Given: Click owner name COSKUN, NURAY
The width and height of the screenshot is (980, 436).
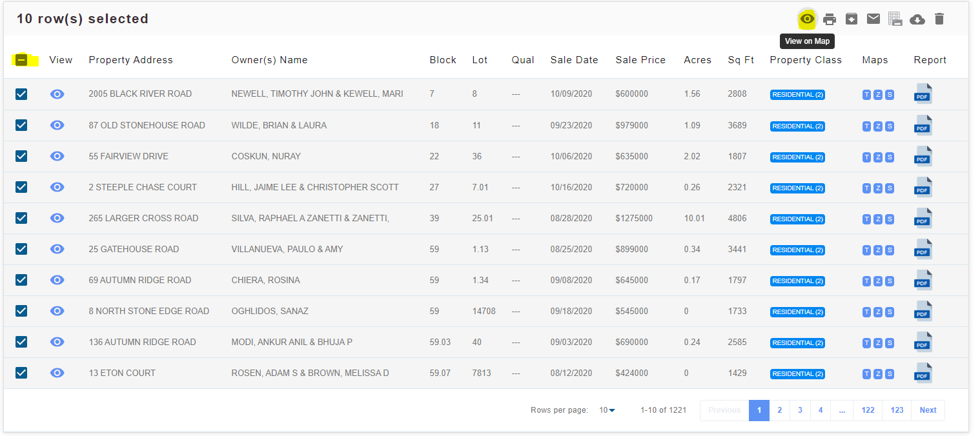Looking at the screenshot, I should 266,156.
